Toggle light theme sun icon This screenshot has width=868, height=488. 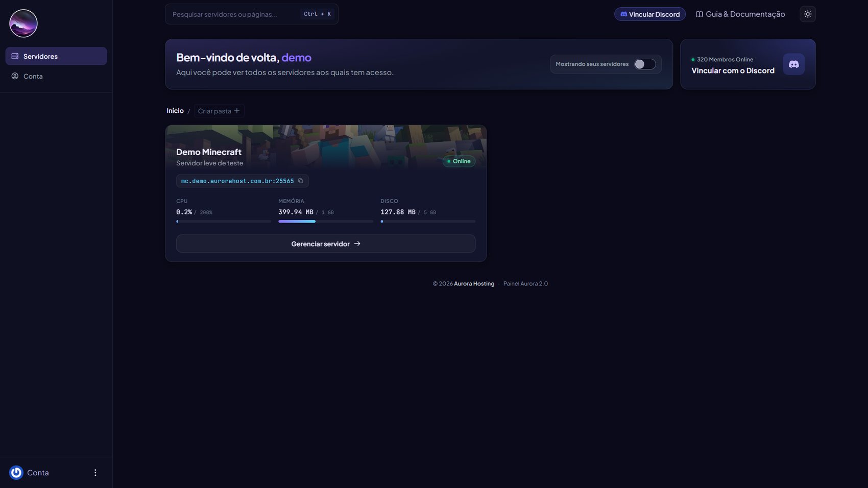click(x=807, y=14)
